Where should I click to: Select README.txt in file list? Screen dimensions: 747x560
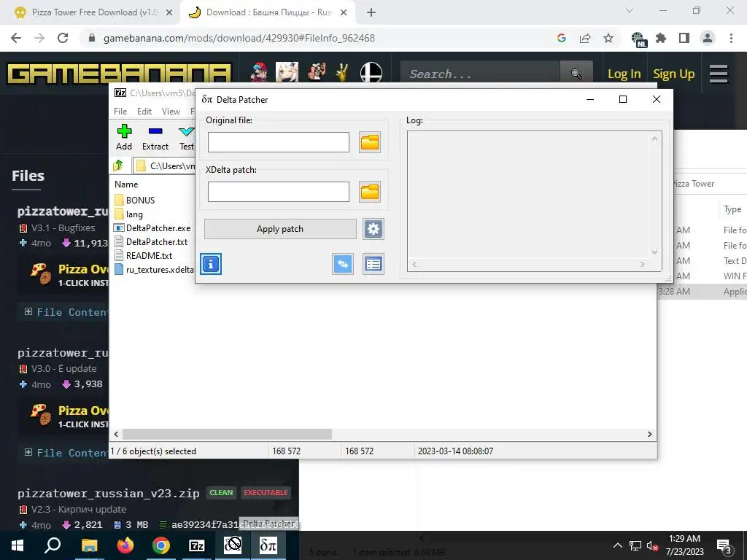click(144, 256)
